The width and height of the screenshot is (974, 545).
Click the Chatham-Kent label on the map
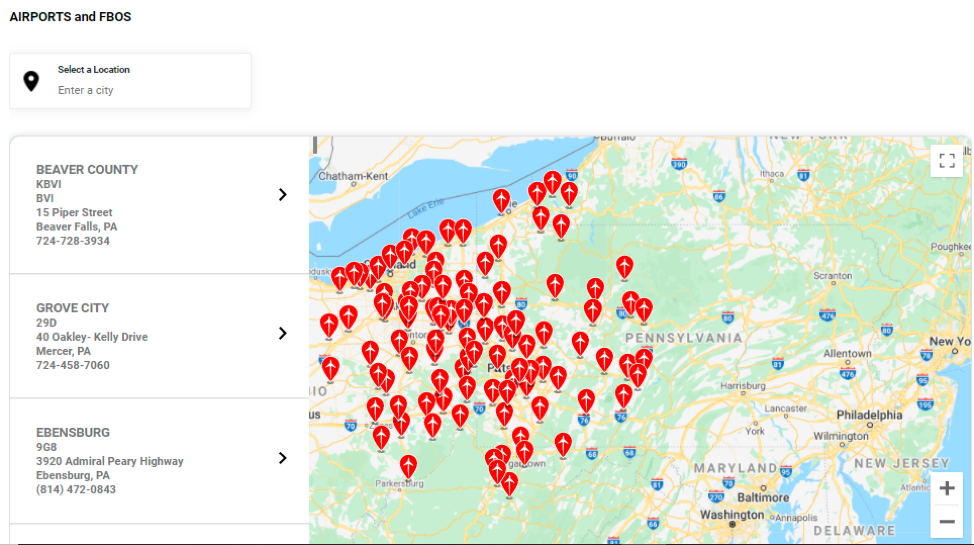pos(353,176)
